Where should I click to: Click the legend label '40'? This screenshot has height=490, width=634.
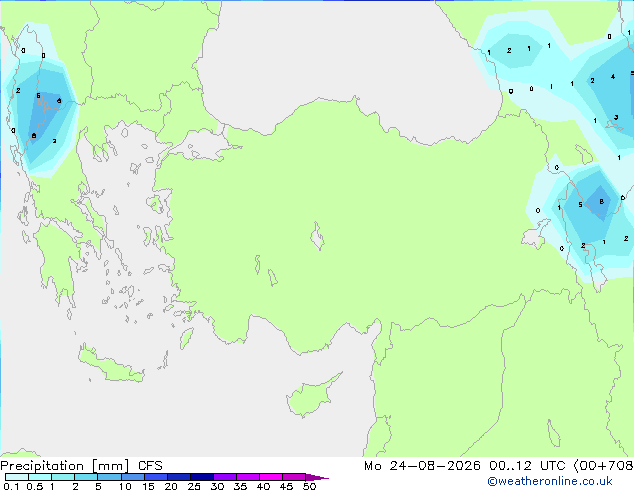point(263,486)
